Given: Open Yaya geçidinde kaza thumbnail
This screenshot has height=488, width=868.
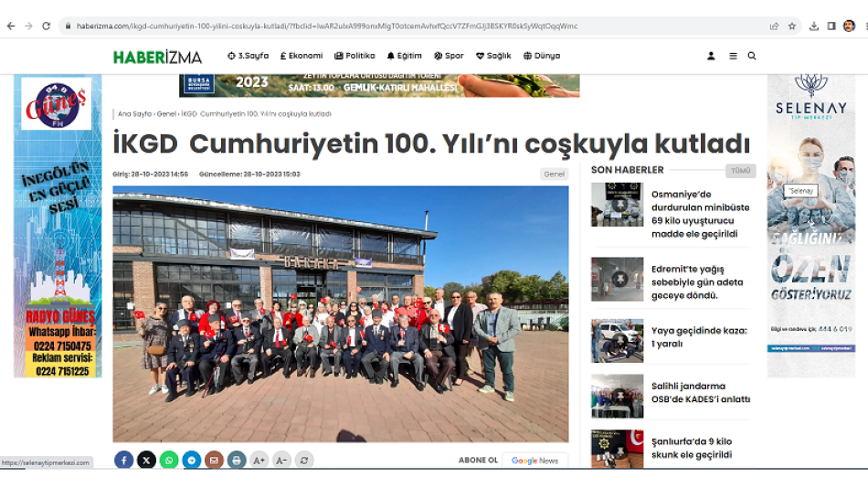Looking at the screenshot, I should tap(618, 341).
